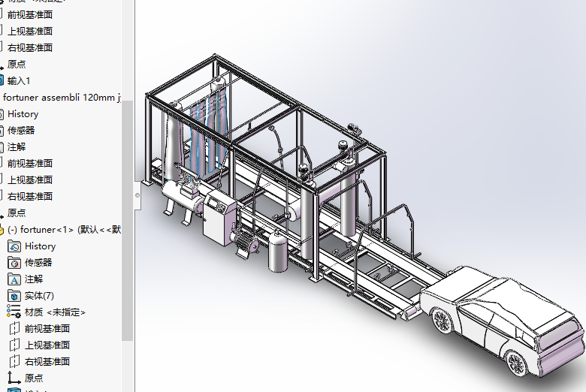Click the 原点 origin icon below fortuner<1> planes
Screen dimensions: 586x392
14,378
